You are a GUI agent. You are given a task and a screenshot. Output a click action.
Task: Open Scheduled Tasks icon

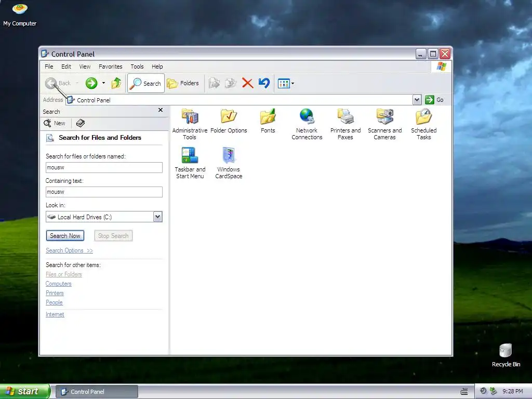423,124
